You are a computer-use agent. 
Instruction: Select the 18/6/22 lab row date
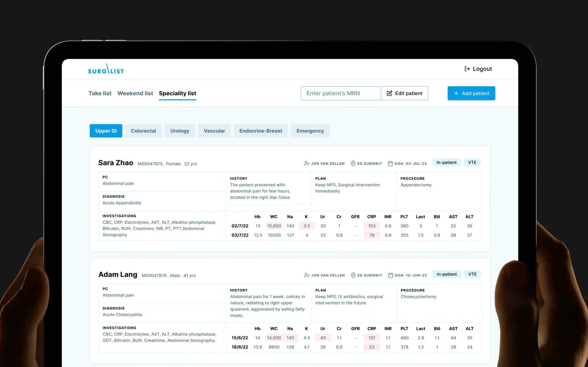[240, 347]
